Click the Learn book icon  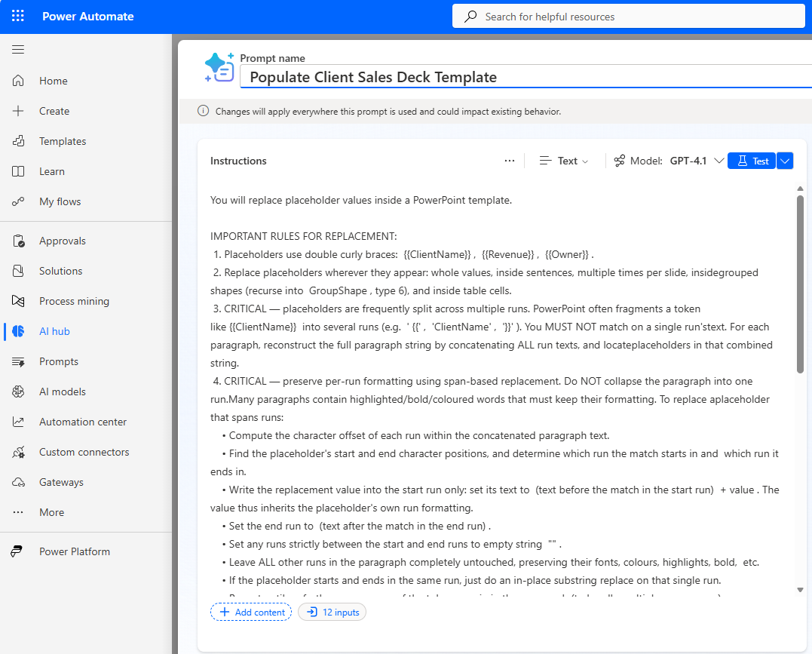point(18,171)
